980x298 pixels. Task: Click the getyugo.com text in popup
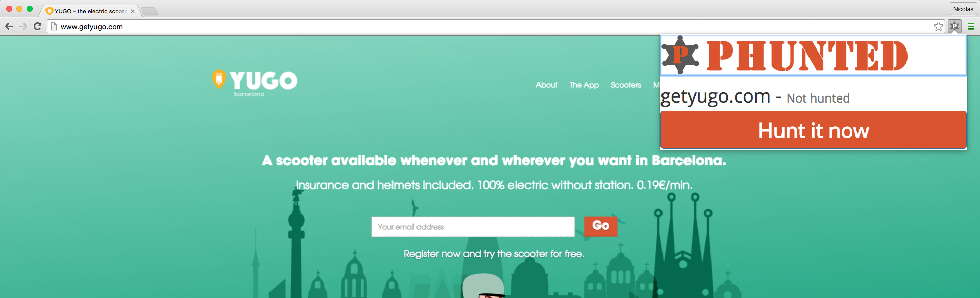point(715,96)
